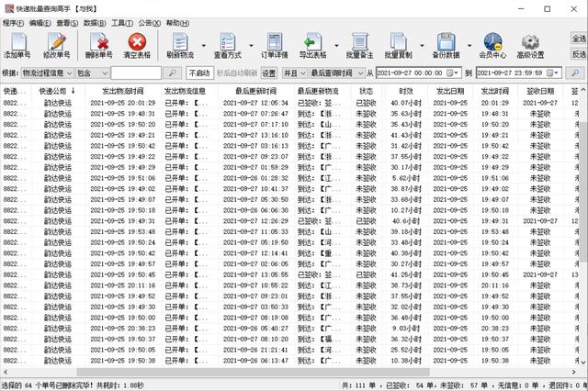Click magnifier search after end date

575,73
